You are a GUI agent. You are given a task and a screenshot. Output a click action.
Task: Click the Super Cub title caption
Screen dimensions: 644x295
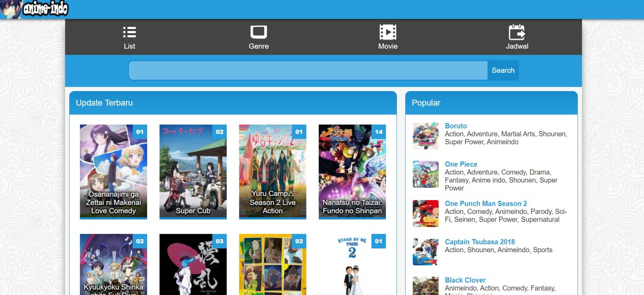193,211
